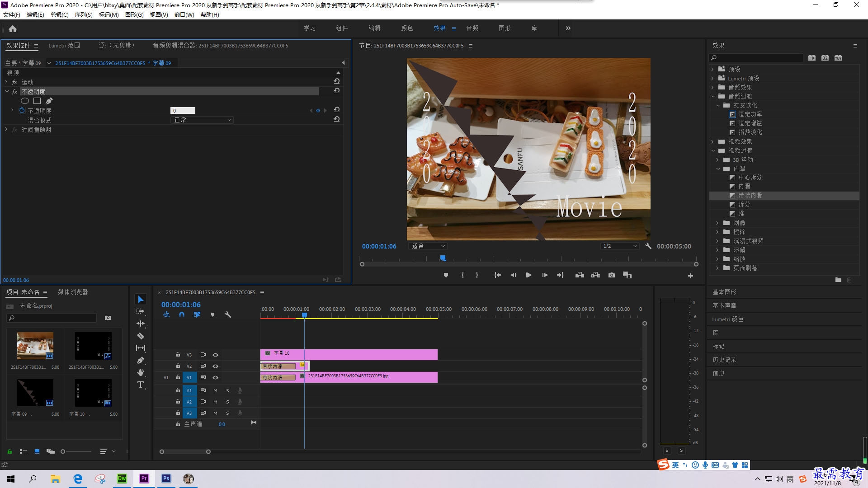The width and height of the screenshot is (868, 488).
Task: Open the 文件(F) menu
Action: click(x=12, y=15)
